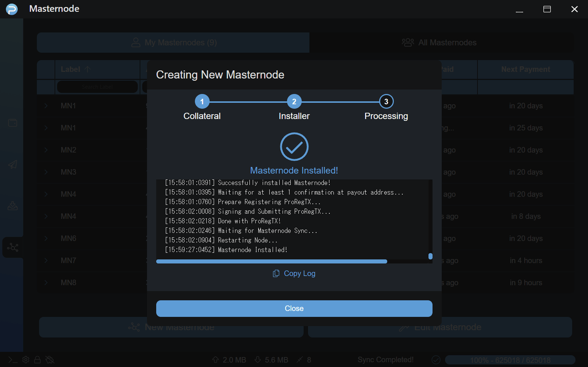Click the Search Label filter field
Screen dimensions: 588x367
97,87
